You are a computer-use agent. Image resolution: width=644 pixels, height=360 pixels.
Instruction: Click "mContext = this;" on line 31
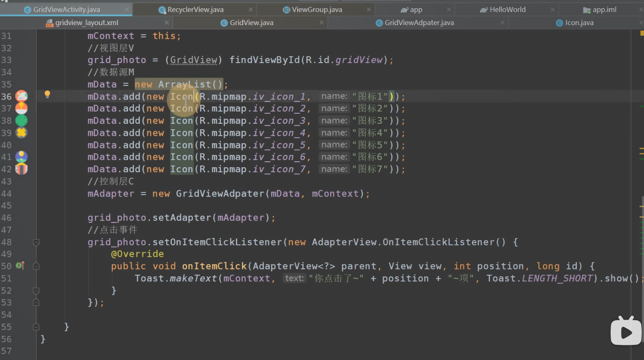[x=134, y=36]
